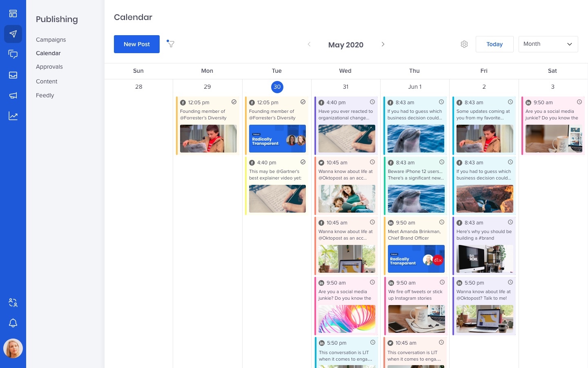Click LinkedIn icon on Wednesday 9:50 am post
The height and width of the screenshot is (368, 588).
[x=321, y=283]
